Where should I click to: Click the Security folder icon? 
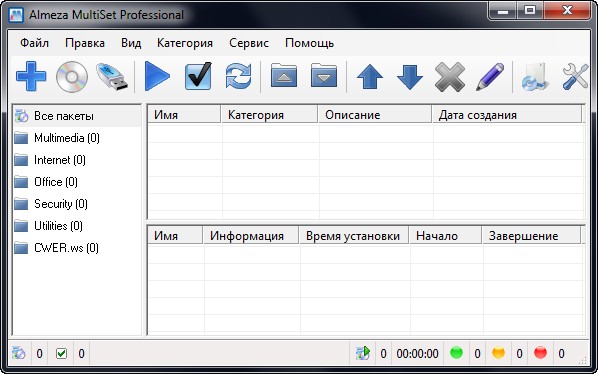tap(21, 204)
